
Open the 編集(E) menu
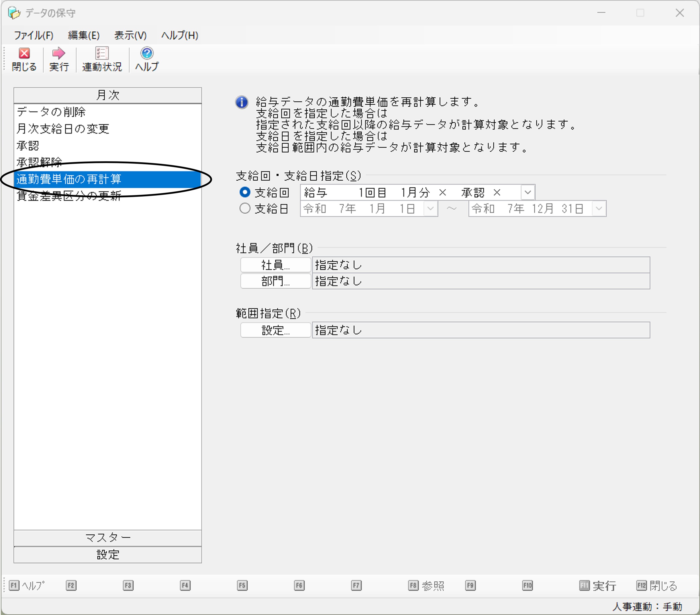[x=84, y=35]
